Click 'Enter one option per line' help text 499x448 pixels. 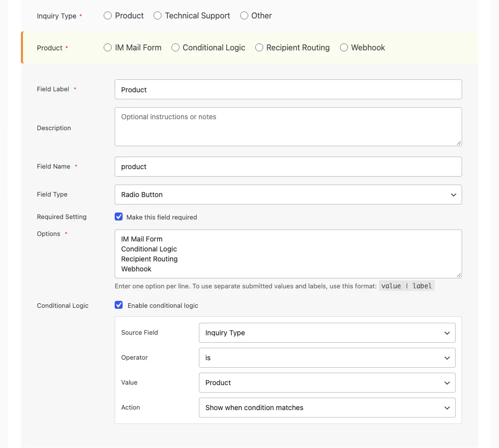pyautogui.click(x=245, y=286)
